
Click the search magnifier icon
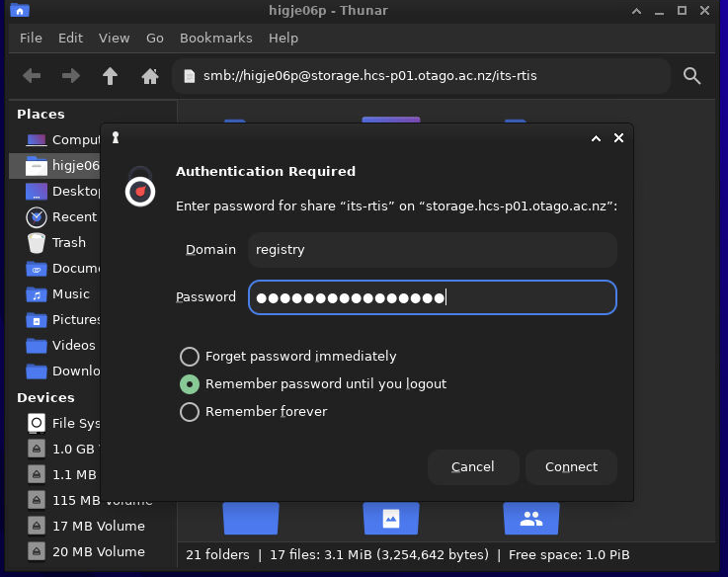pyautogui.click(x=692, y=76)
